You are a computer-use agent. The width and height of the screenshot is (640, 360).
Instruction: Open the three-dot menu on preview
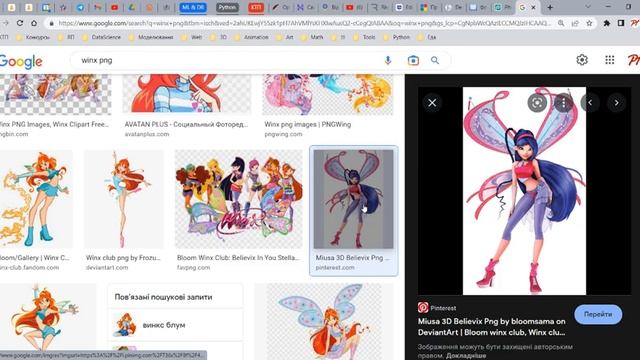click(564, 103)
